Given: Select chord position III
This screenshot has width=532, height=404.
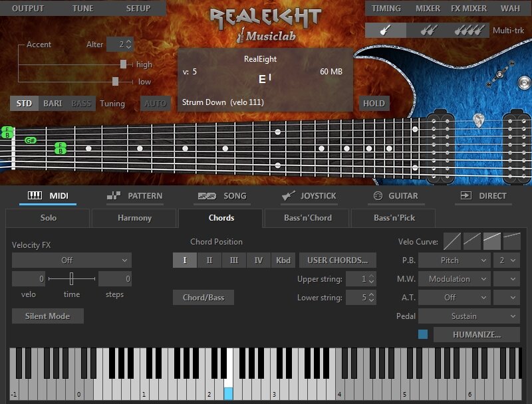Looking at the screenshot, I should click(x=234, y=260).
